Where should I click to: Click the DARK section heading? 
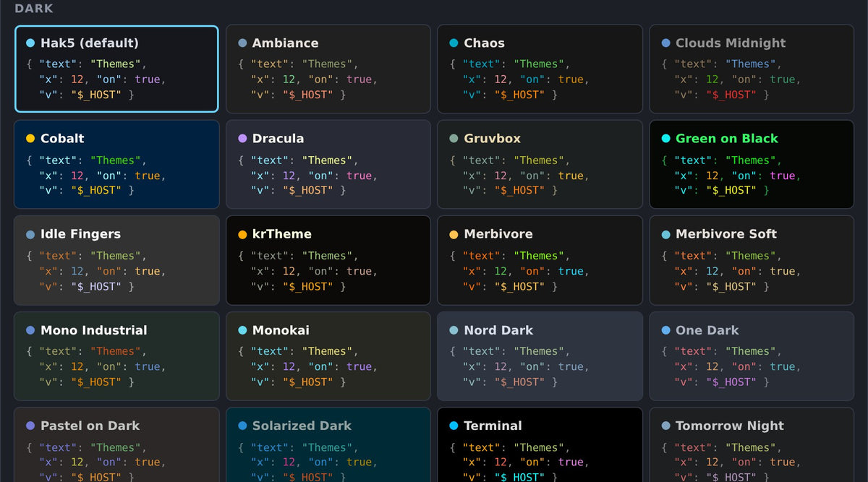(x=34, y=9)
